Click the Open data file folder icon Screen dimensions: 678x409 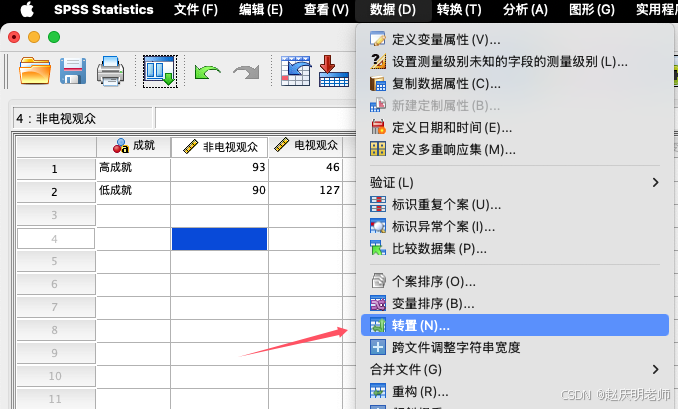[x=35, y=71]
